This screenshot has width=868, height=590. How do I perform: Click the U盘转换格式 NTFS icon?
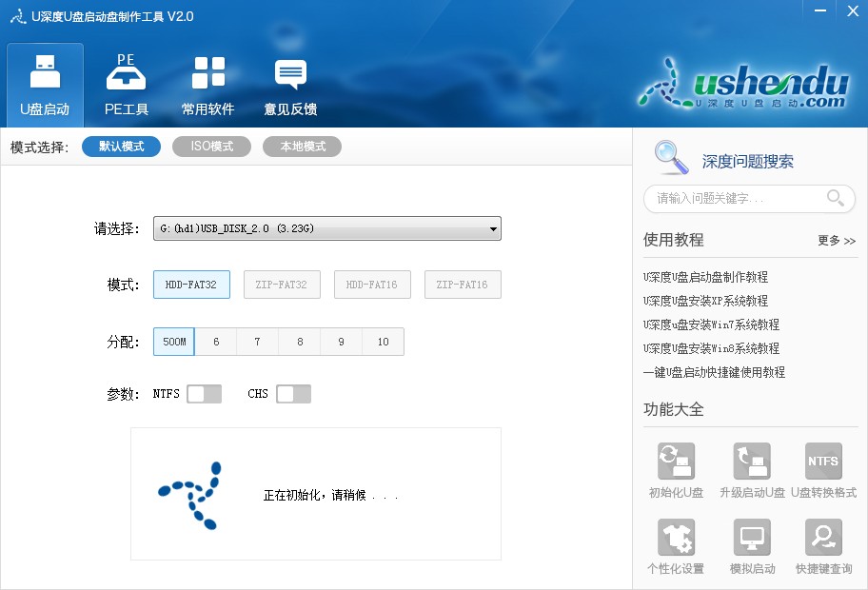point(823,461)
